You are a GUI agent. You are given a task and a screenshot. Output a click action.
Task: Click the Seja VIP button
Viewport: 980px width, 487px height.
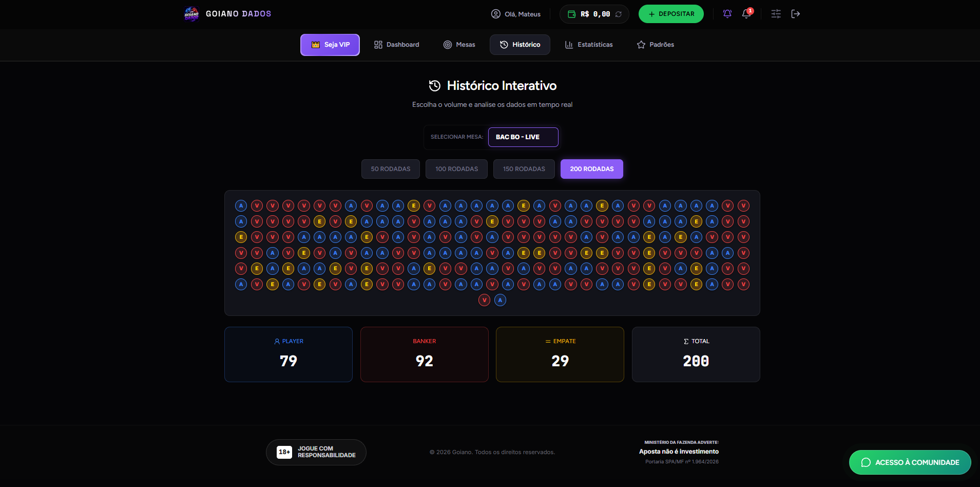[330, 45]
